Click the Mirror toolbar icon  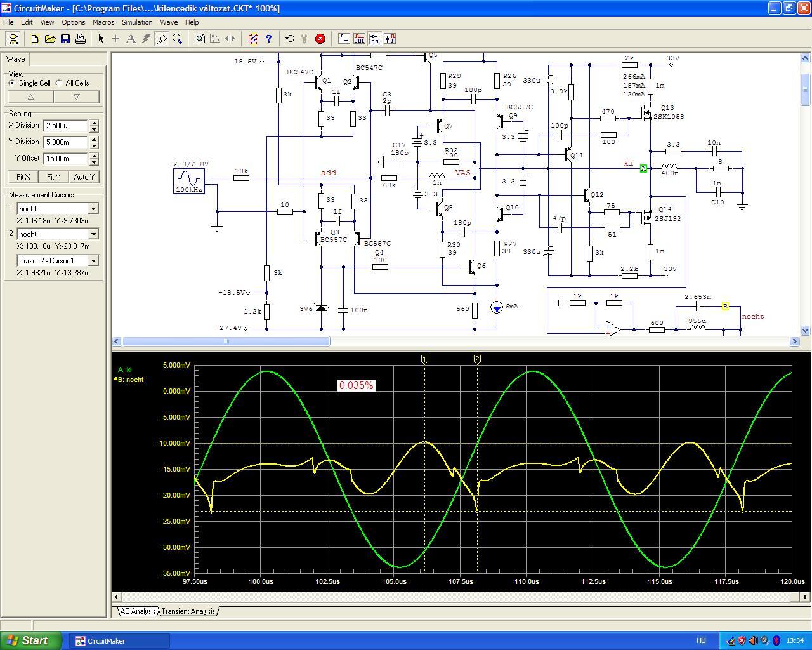[x=230, y=39]
